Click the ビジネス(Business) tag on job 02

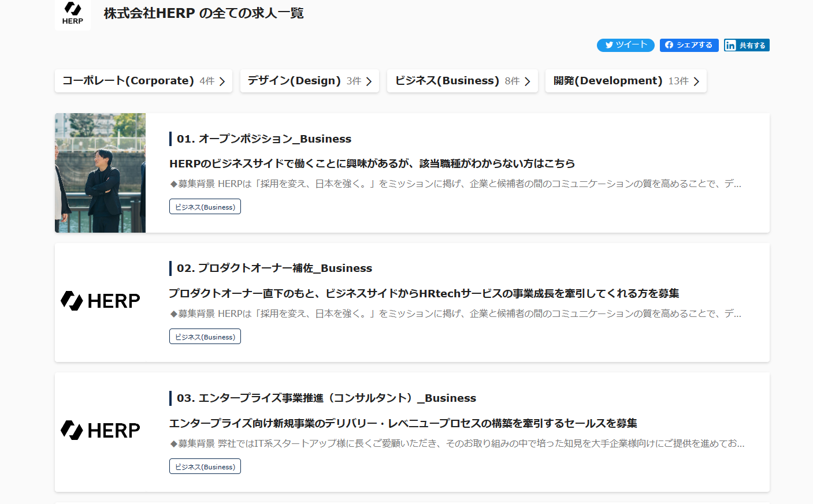(205, 337)
